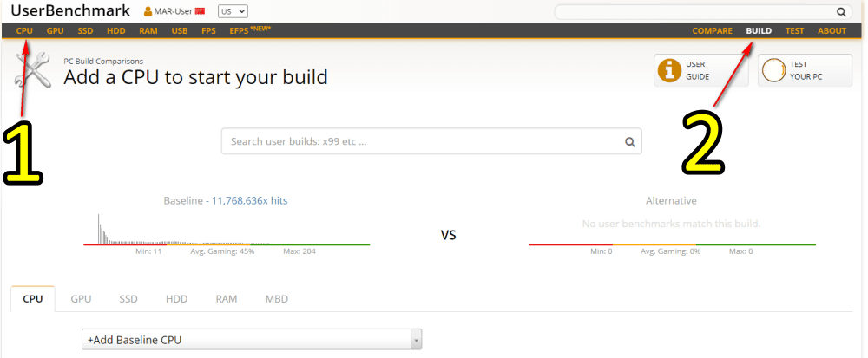This screenshot has height=358, width=868.
Task: Click the Search user builds field
Action: 431,141
